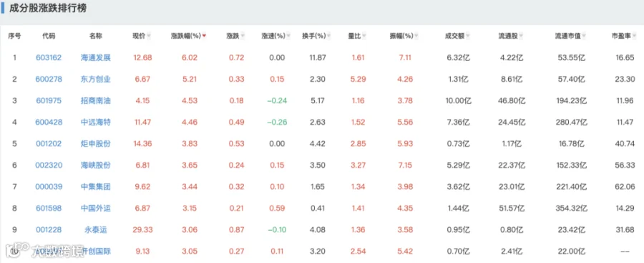Open stock code 002320
This screenshot has width=644, height=263.
49,165
